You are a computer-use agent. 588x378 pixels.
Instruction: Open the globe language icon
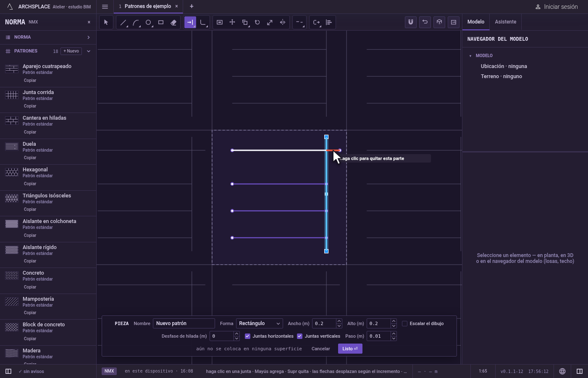(x=562, y=371)
